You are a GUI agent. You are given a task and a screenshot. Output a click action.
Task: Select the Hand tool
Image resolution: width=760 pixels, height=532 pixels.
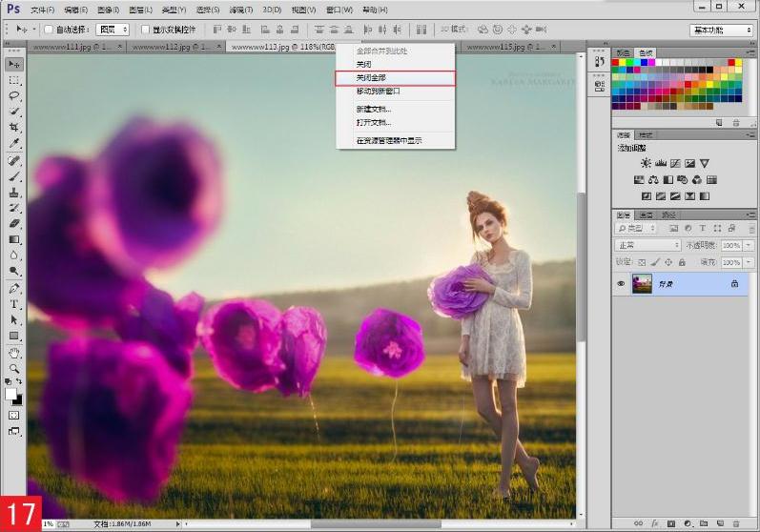point(14,353)
